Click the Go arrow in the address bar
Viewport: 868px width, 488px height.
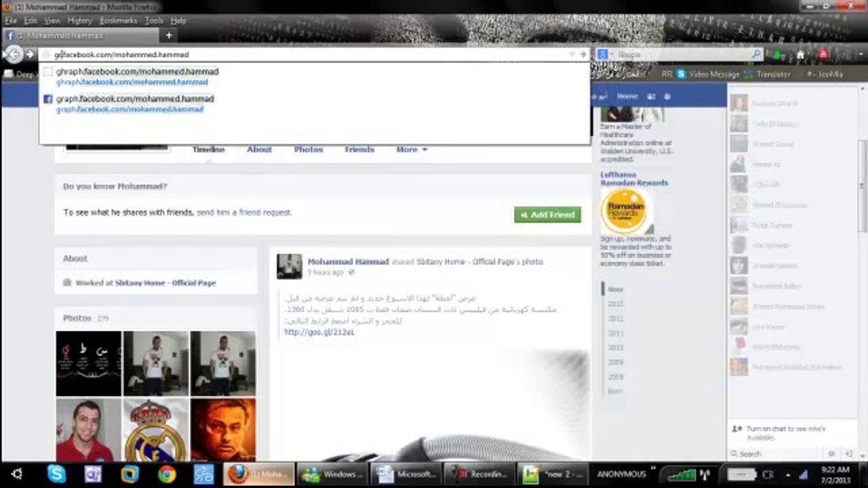(x=583, y=54)
